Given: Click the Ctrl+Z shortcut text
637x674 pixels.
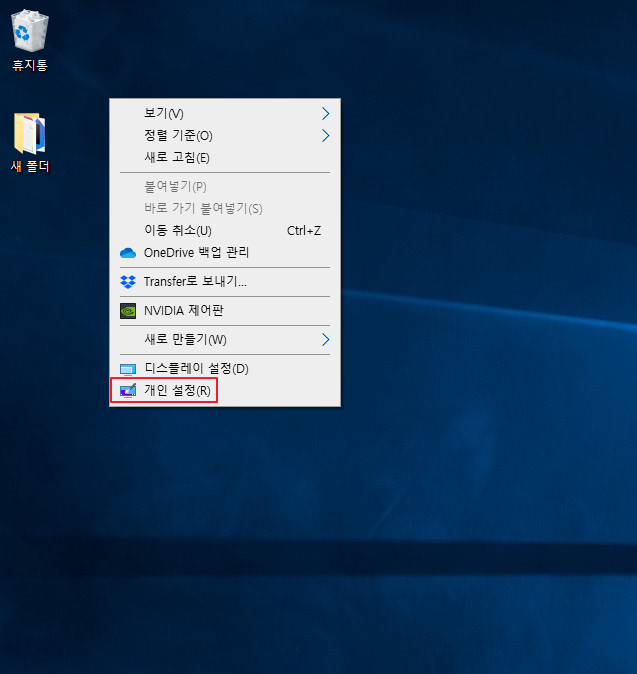Looking at the screenshot, I should 304,231.
